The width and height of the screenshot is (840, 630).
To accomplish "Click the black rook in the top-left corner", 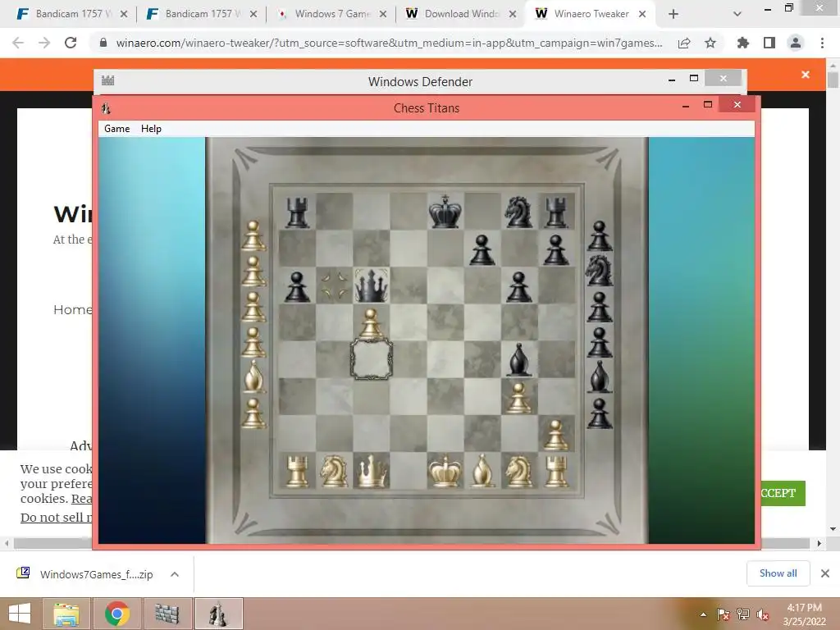I will click(298, 212).
